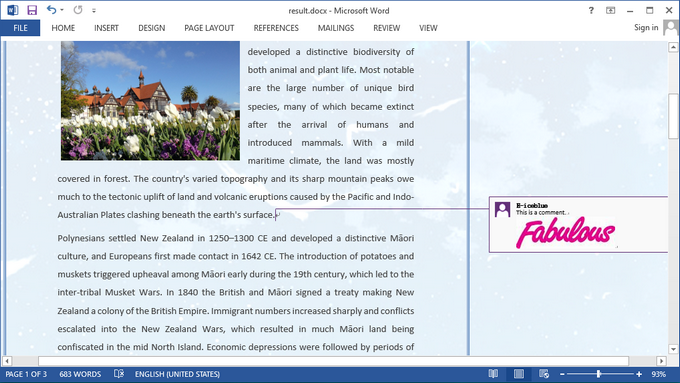Click the horizontal scrollbar thumb

(333, 361)
